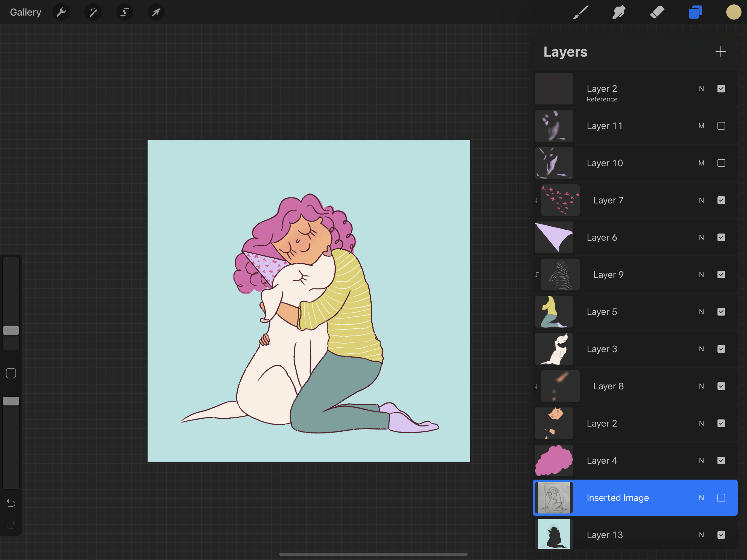Open blend mode for Layer 10

(x=701, y=163)
